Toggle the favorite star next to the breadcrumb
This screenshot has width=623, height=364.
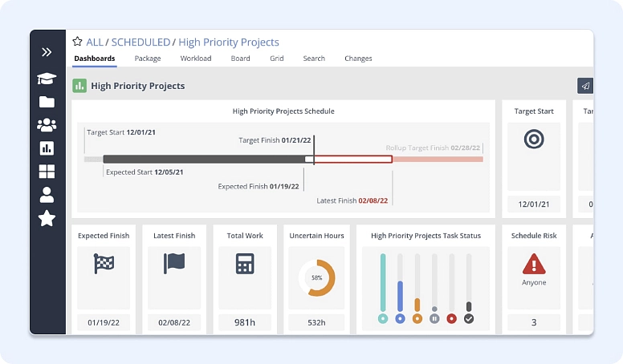pyautogui.click(x=77, y=41)
